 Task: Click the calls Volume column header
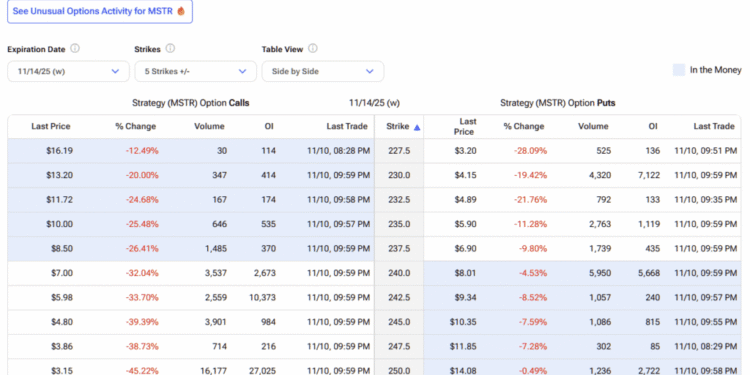[x=209, y=126]
